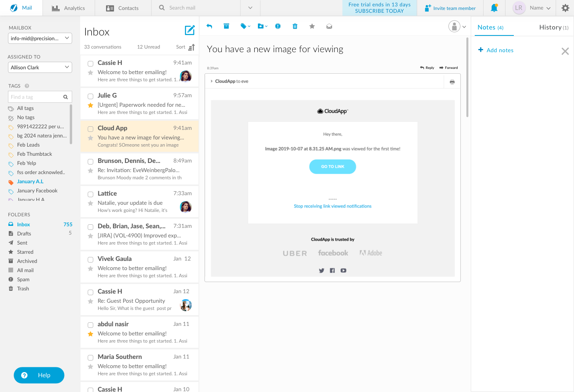Open Twitter icon in CloudApp email

click(x=322, y=270)
